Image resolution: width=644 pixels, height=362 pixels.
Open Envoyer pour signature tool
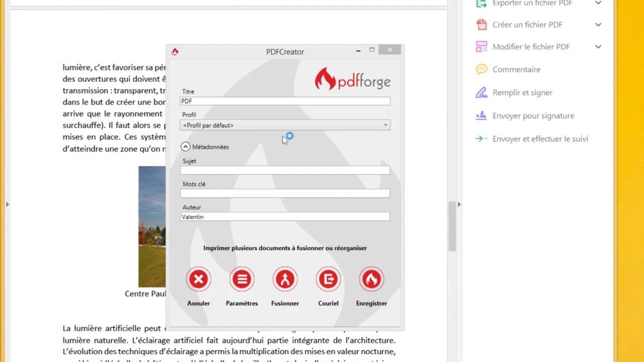(533, 116)
